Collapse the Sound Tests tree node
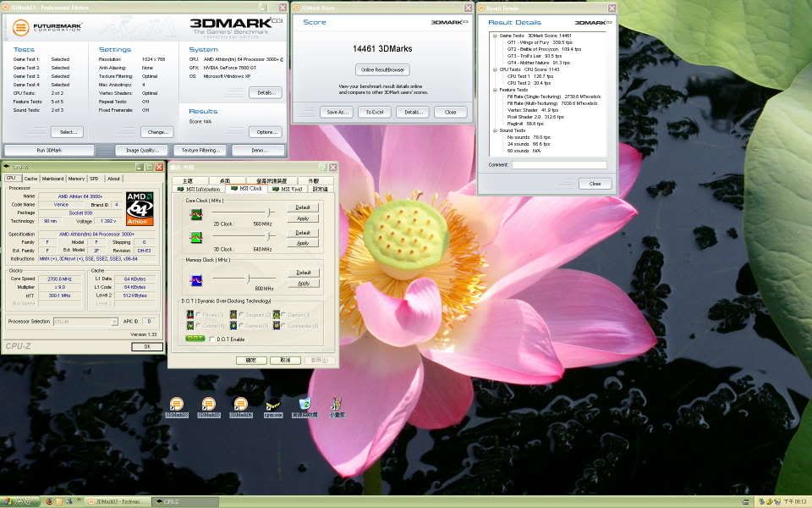Image resolution: width=812 pixels, height=508 pixels. coord(495,130)
